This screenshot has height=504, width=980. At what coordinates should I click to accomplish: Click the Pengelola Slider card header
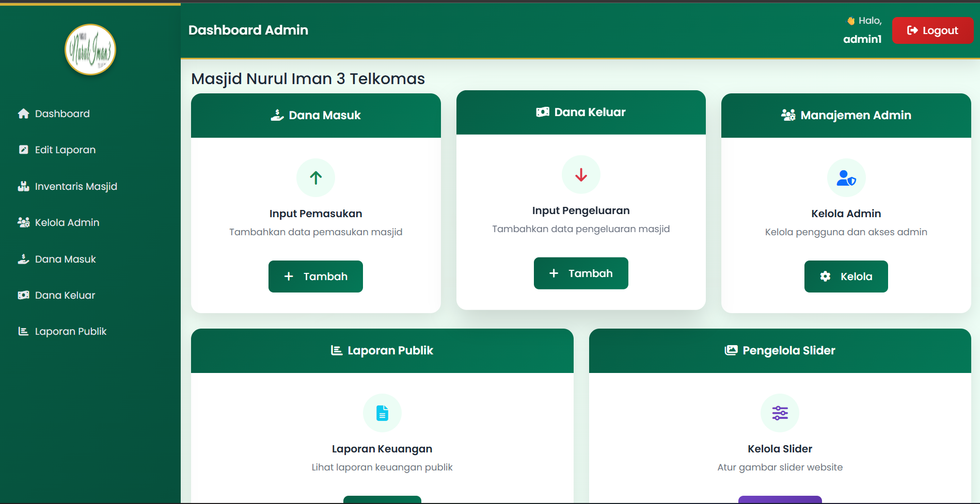[x=780, y=350]
